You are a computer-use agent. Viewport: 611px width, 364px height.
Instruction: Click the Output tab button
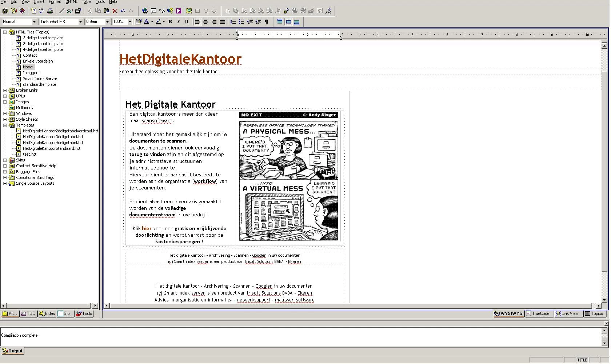(x=13, y=351)
